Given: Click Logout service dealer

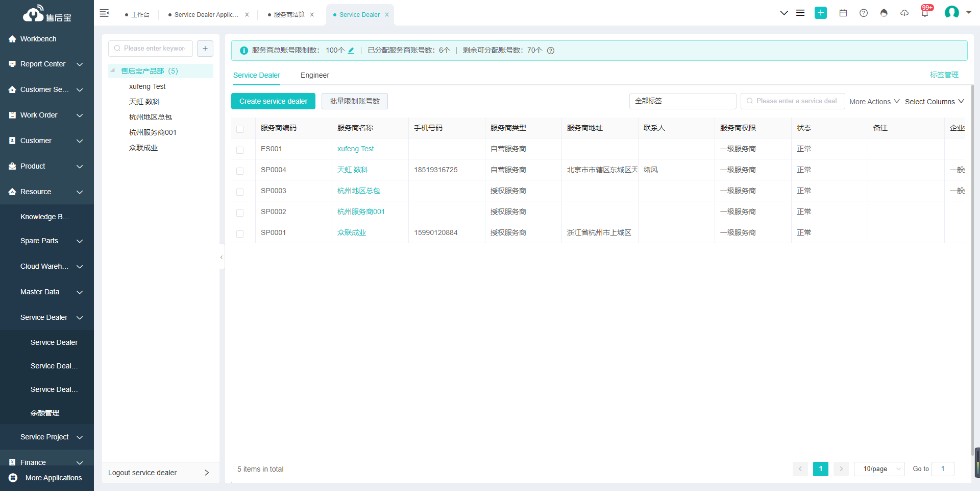Looking at the screenshot, I should [160, 473].
